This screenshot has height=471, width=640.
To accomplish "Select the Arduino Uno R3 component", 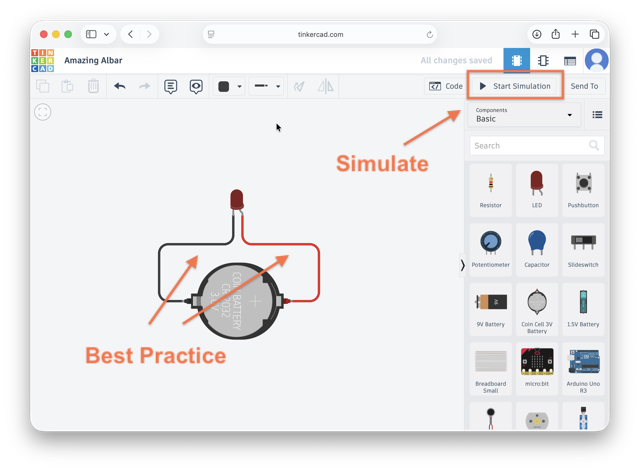I will (583, 369).
